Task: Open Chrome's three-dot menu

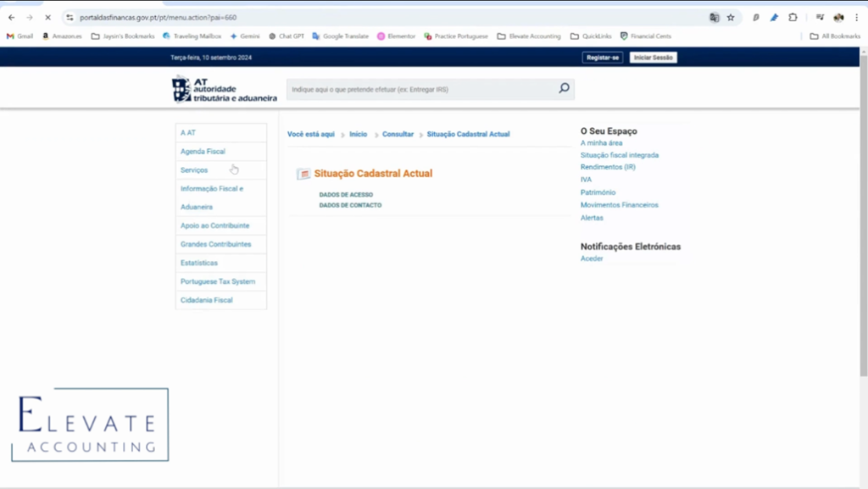Action: coord(856,17)
